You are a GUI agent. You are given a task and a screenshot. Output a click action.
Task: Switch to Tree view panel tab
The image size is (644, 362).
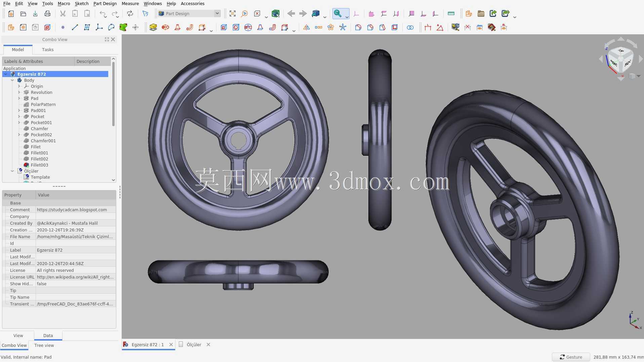click(x=44, y=345)
